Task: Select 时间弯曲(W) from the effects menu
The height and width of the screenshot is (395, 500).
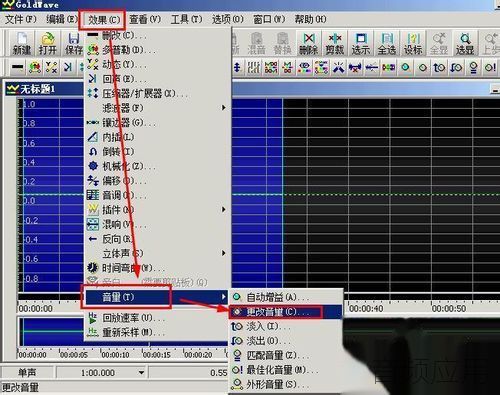Action: pos(157,268)
